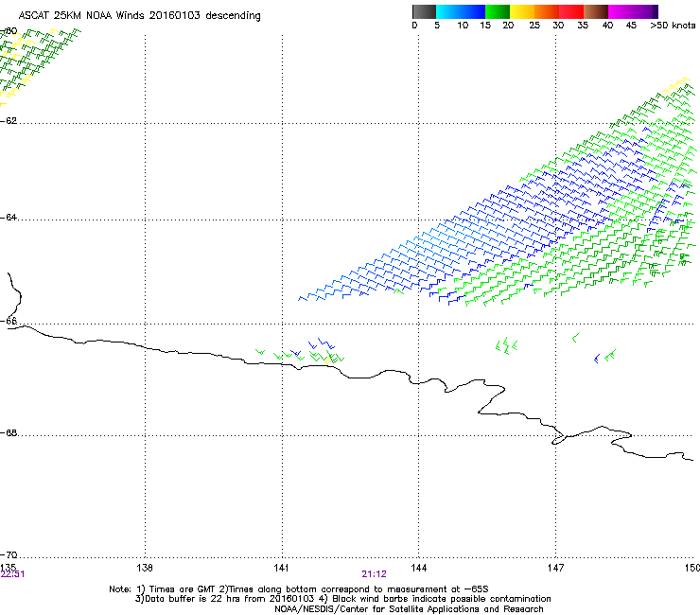
Task: Click the '0' label under the color scale
Action: tap(414, 26)
